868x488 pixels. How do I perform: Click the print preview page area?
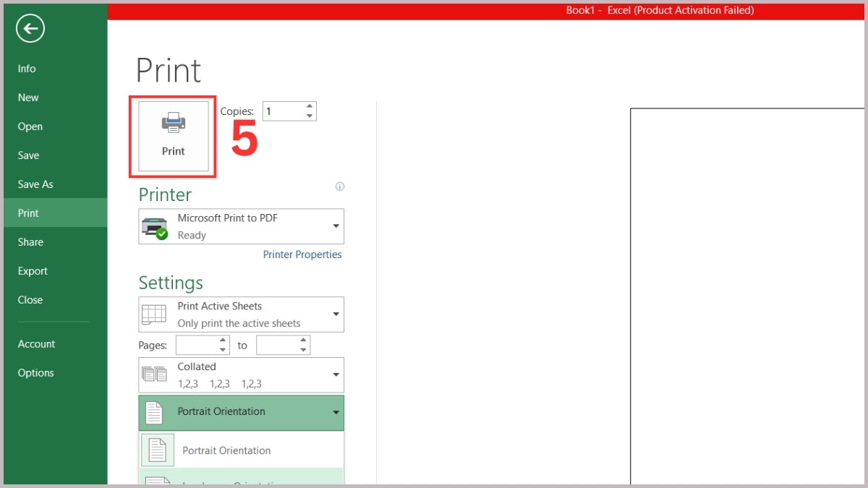[745, 289]
